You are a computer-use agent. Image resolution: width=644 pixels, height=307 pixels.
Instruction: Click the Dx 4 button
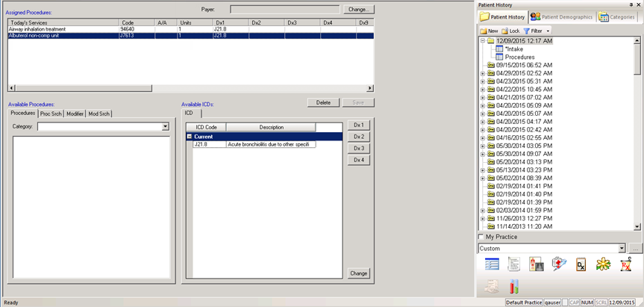pos(359,160)
